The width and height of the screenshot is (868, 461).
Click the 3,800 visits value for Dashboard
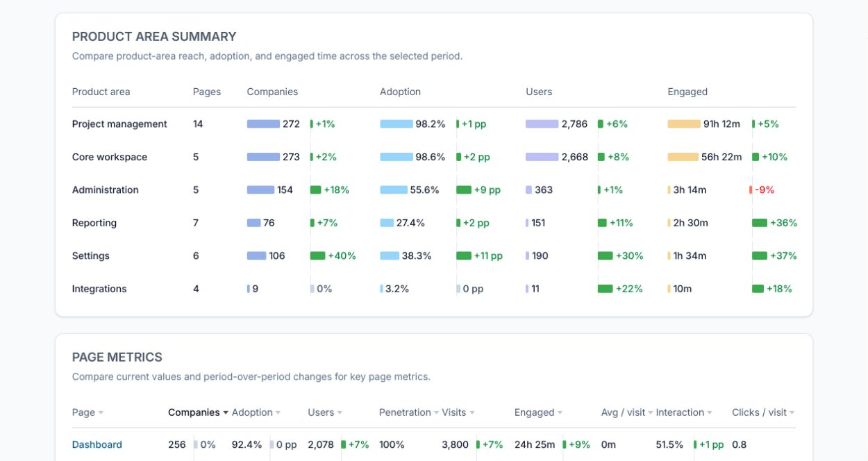pos(455,444)
